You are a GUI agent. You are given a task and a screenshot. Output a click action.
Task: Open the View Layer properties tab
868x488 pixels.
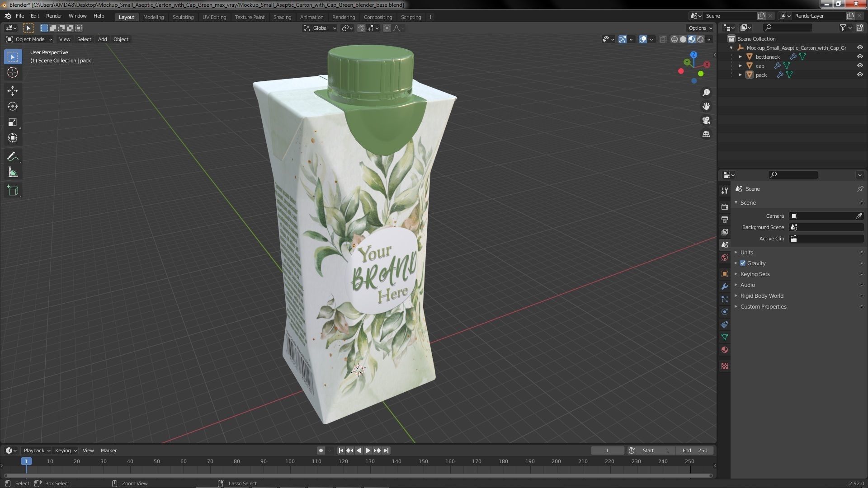pos(725,232)
